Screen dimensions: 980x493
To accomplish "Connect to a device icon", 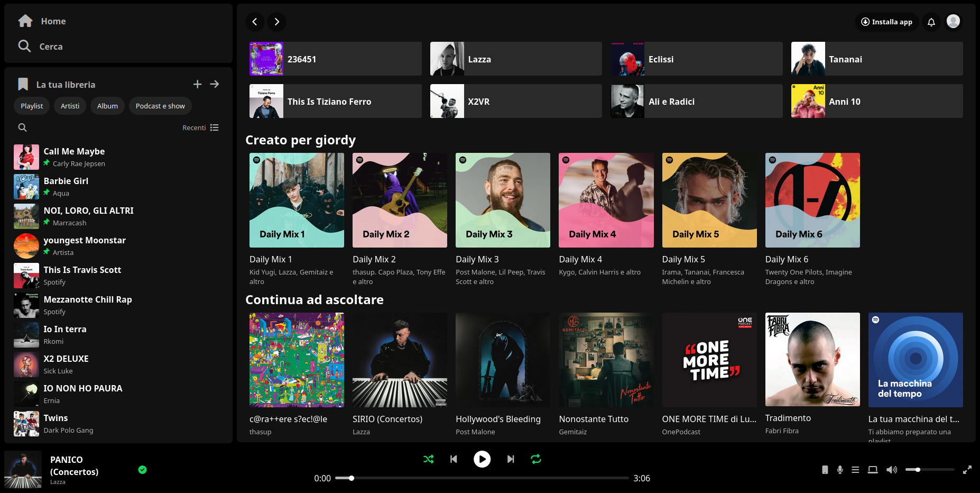I will [873, 470].
